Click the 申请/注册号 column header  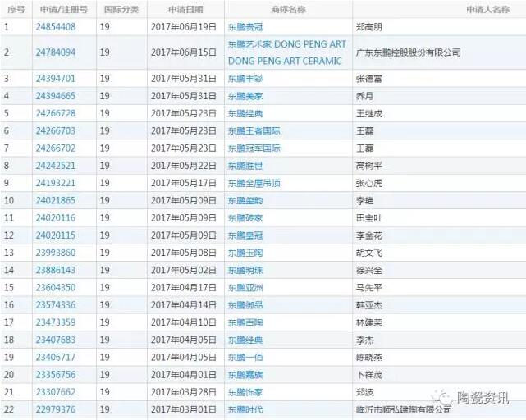point(64,9)
